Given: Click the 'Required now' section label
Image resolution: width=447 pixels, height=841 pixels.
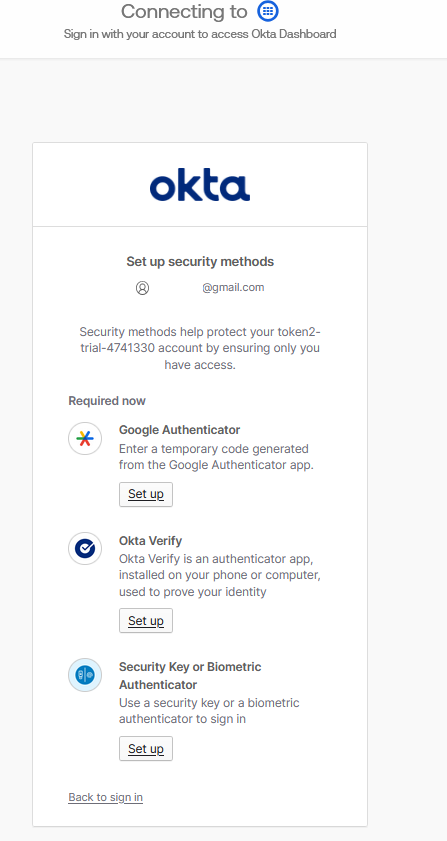Looking at the screenshot, I should (107, 401).
